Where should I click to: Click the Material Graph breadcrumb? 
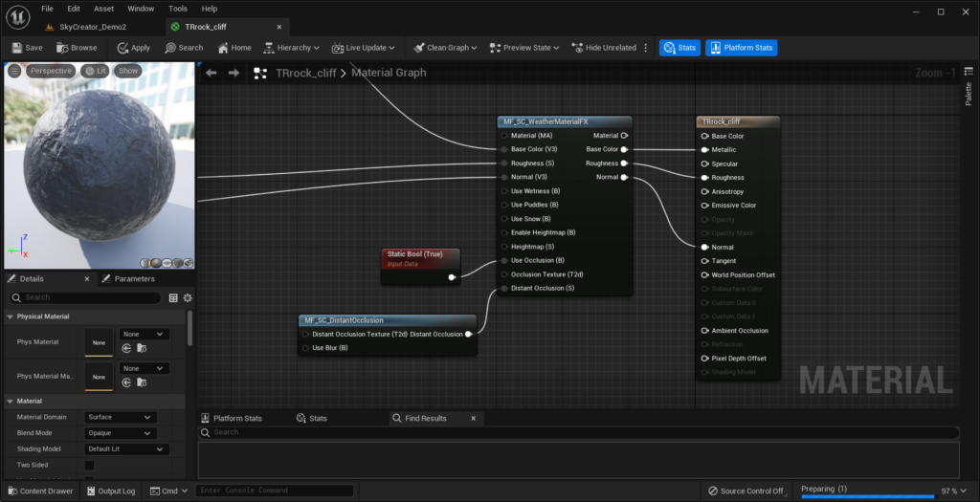(x=389, y=73)
